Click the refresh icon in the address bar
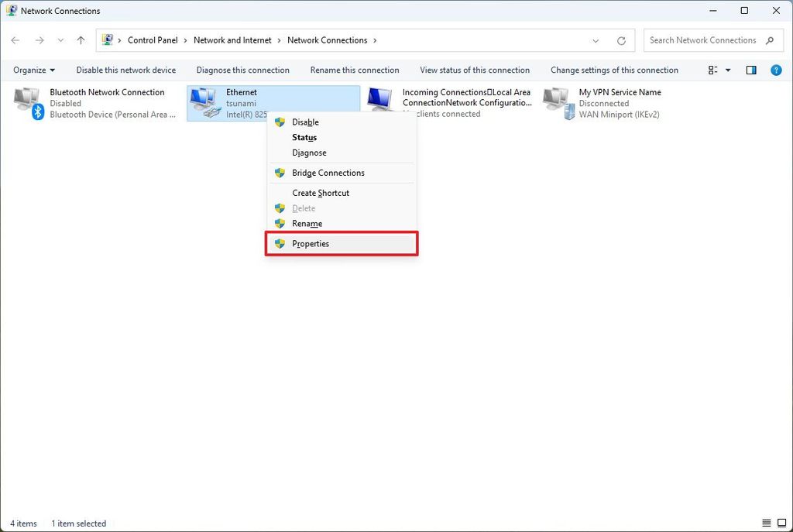793x532 pixels. tap(621, 39)
